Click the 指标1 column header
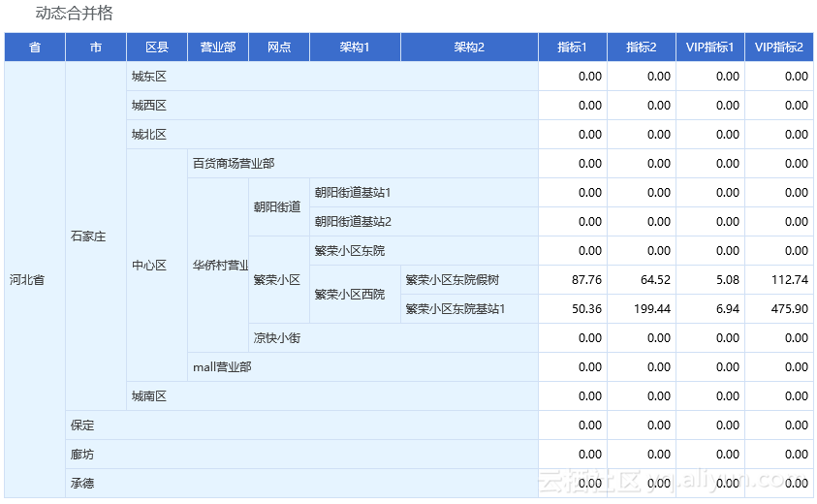 573,47
